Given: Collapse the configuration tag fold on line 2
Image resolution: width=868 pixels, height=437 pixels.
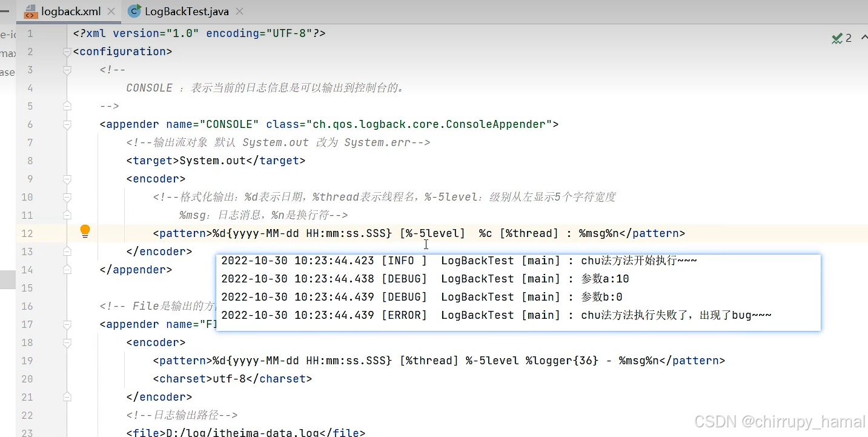Looking at the screenshot, I should [x=67, y=52].
